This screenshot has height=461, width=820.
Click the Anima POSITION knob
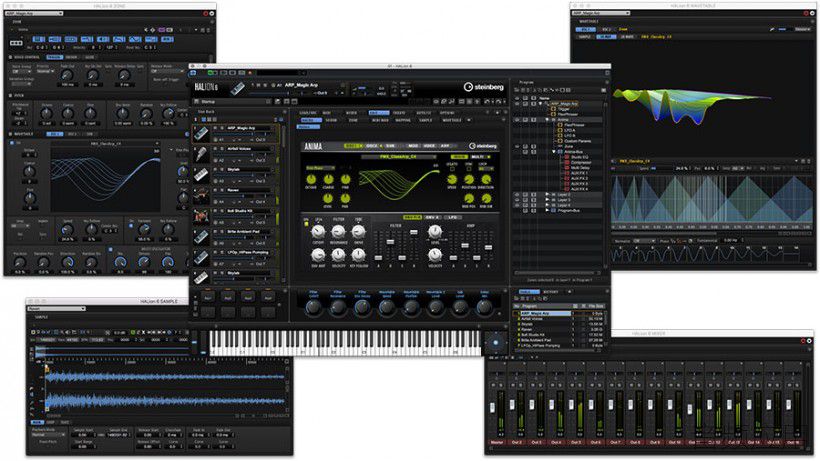point(469,179)
